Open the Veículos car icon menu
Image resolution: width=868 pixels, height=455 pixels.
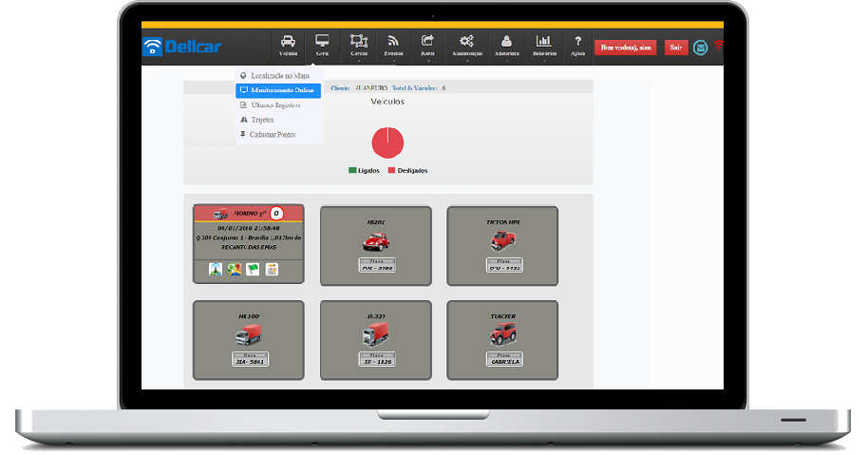click(x=288, y=45)
